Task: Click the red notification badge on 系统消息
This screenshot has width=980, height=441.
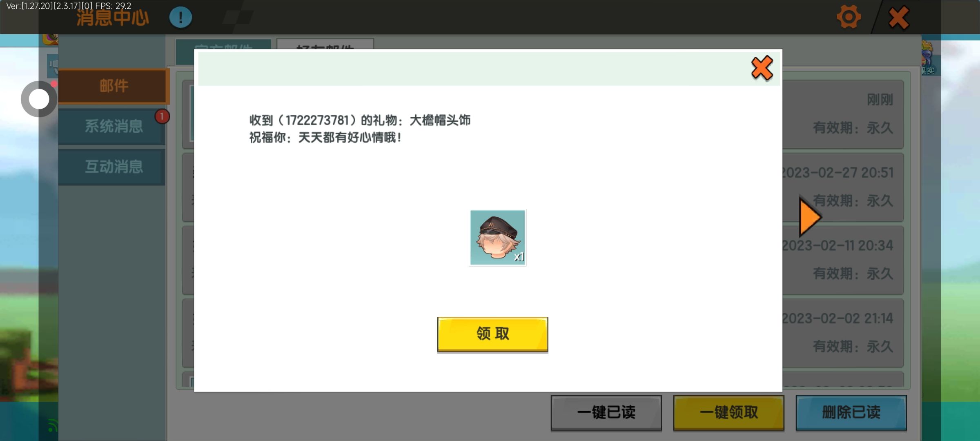Action: tap(162, 117)
